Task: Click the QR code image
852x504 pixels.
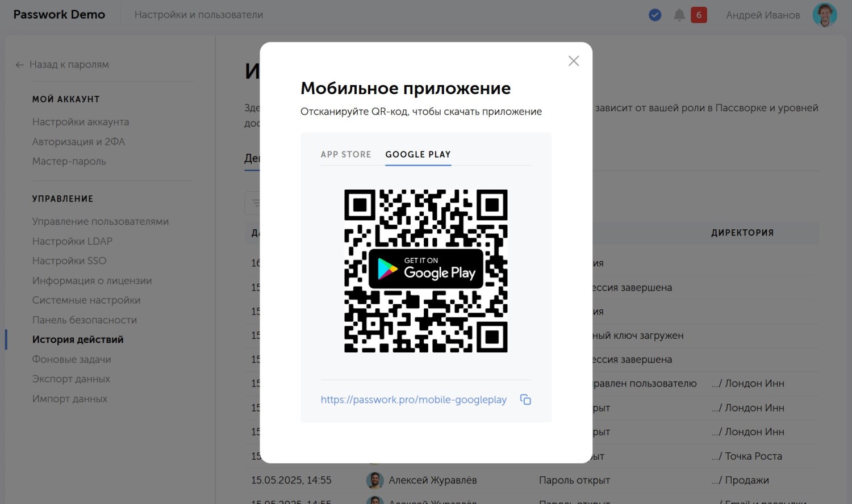Action: pyautogui.click(x=426, y=271)
